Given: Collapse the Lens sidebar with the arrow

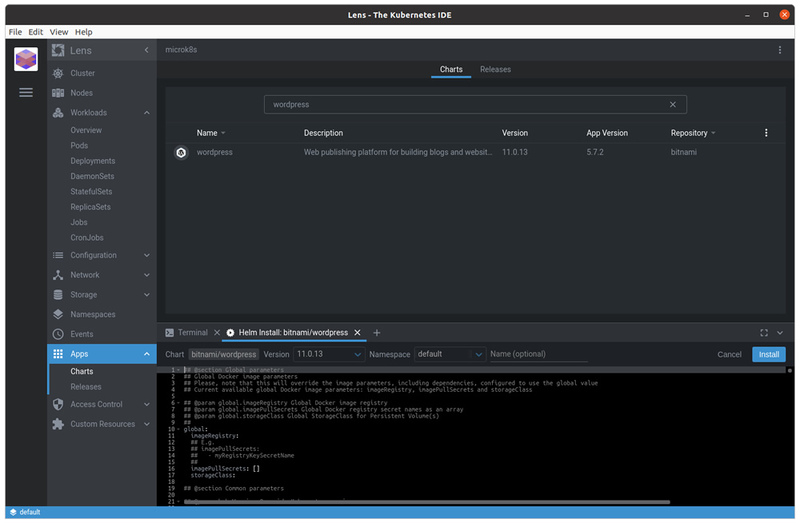Looking at the screenshot, I should (146, 50).
